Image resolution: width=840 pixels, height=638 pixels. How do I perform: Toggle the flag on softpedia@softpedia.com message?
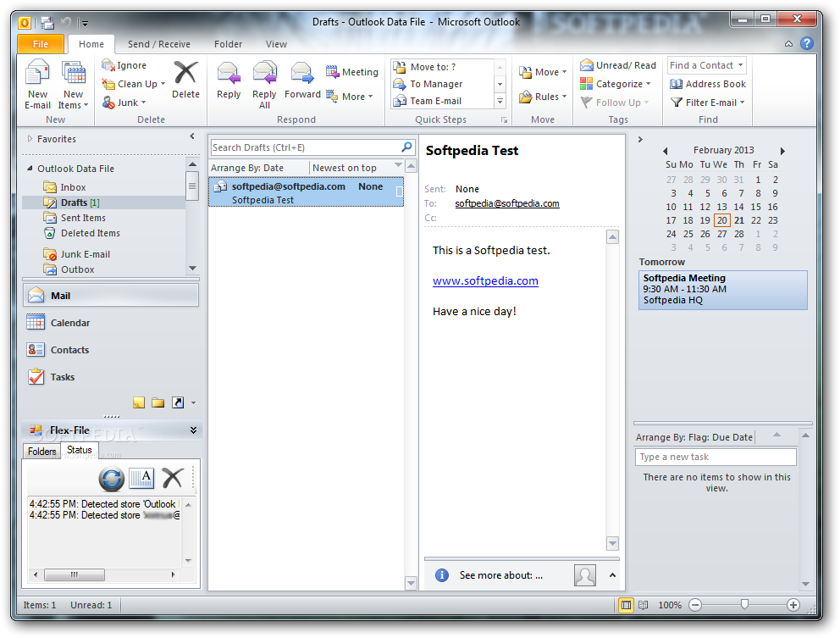pos(399,191)
